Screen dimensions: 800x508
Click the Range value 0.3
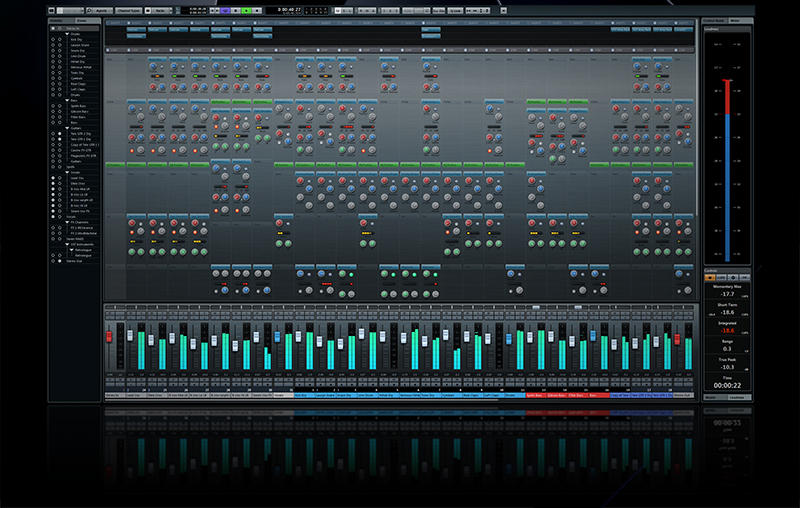coord(727,349)
